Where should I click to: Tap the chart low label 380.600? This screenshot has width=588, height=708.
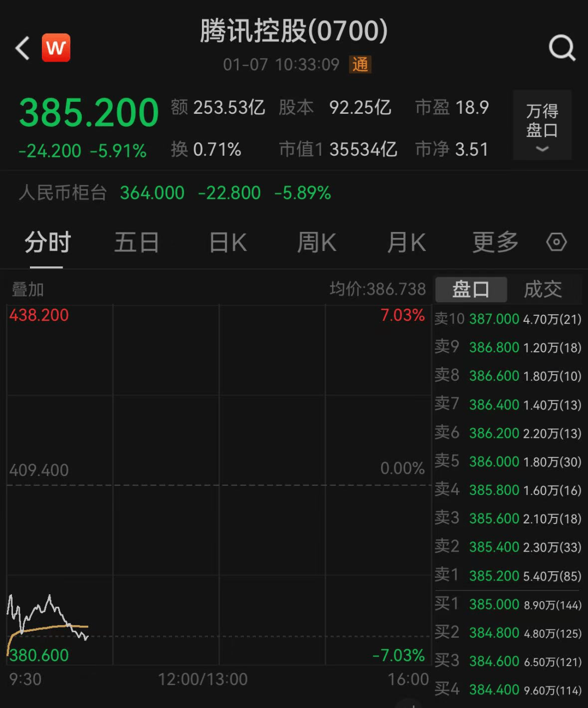pos(39,655)
